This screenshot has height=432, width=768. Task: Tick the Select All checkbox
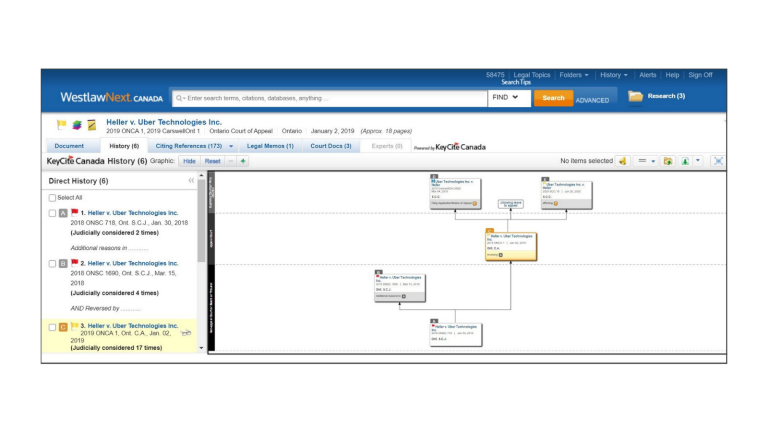[x=52, y=198]
